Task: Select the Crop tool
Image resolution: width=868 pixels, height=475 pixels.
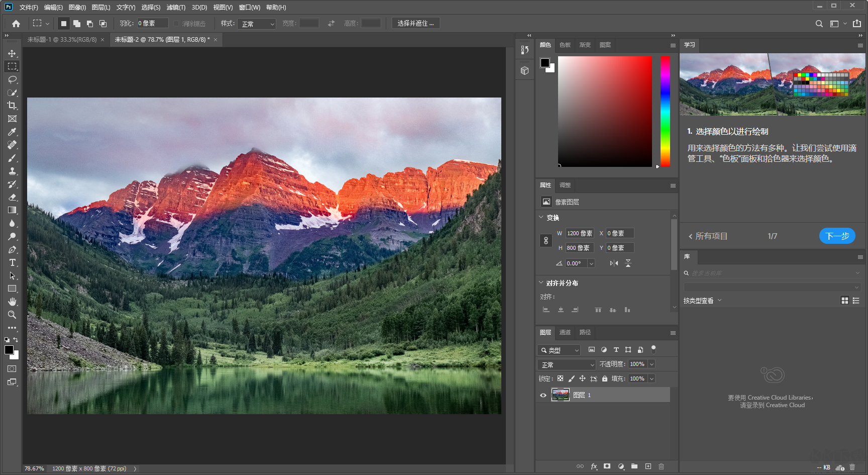Action: click(12, 106)
